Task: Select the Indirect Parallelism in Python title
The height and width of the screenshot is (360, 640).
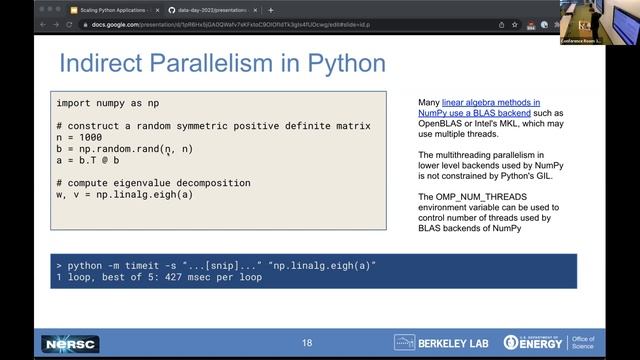Action: click(x=222, y=63)
